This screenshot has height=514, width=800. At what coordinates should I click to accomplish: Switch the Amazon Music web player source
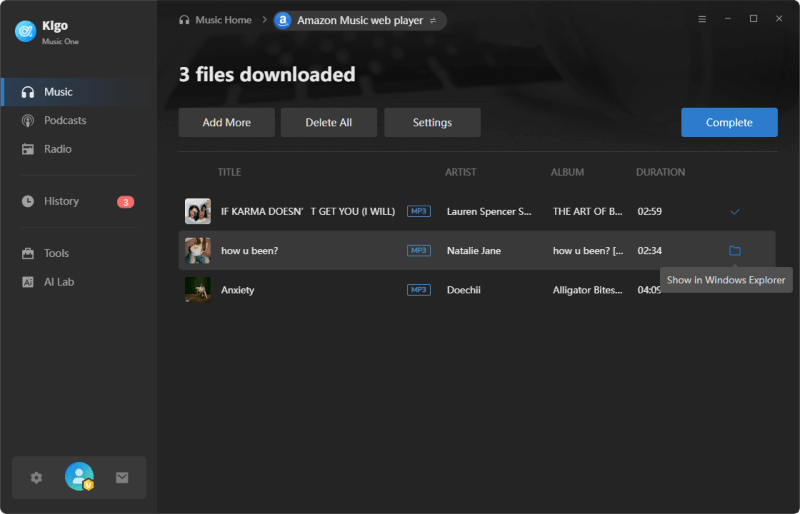(433, 20)
